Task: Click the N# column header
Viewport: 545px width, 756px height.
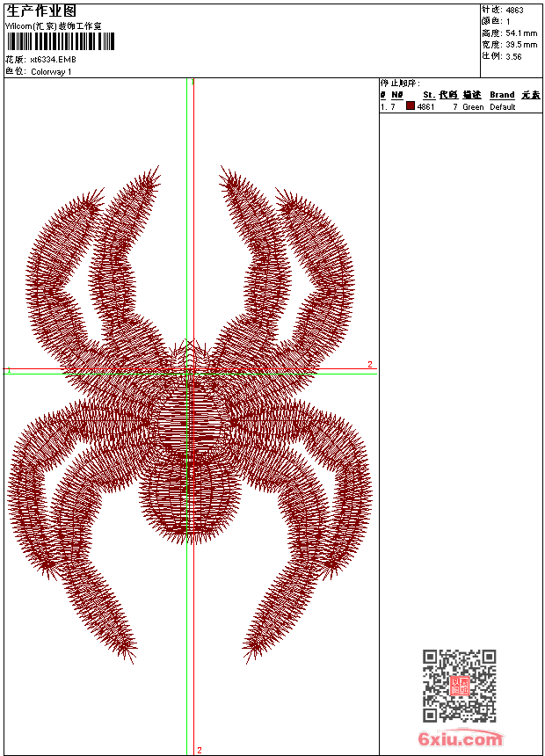Action: [397, 95]
